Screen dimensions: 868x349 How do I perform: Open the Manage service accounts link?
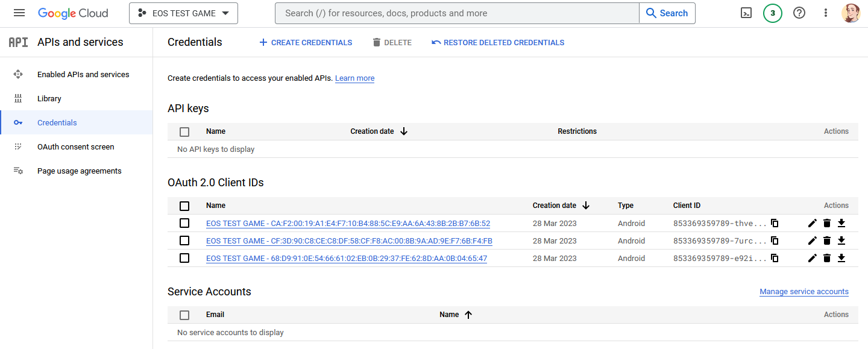804,291
